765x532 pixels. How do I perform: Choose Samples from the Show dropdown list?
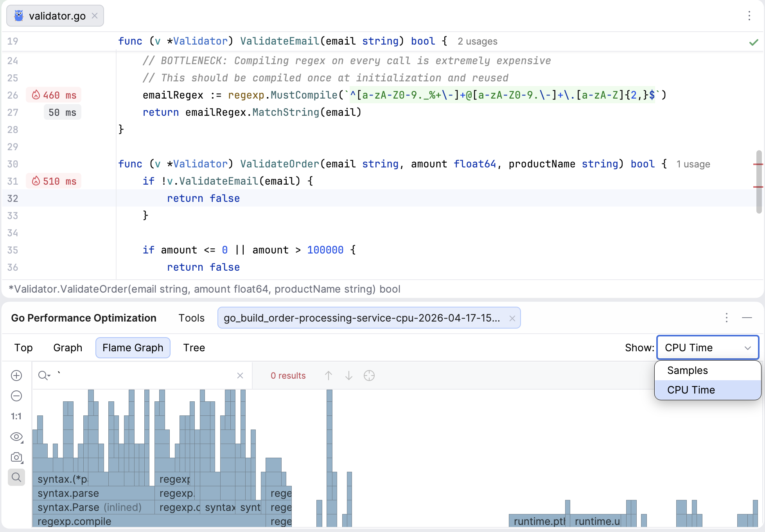click(x=708, y=370)
